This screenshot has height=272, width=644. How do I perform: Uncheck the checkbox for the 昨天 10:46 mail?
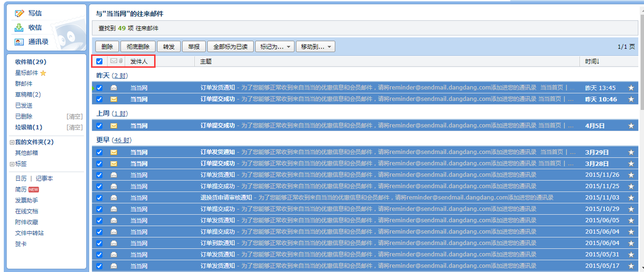click(x=99, y=99)
